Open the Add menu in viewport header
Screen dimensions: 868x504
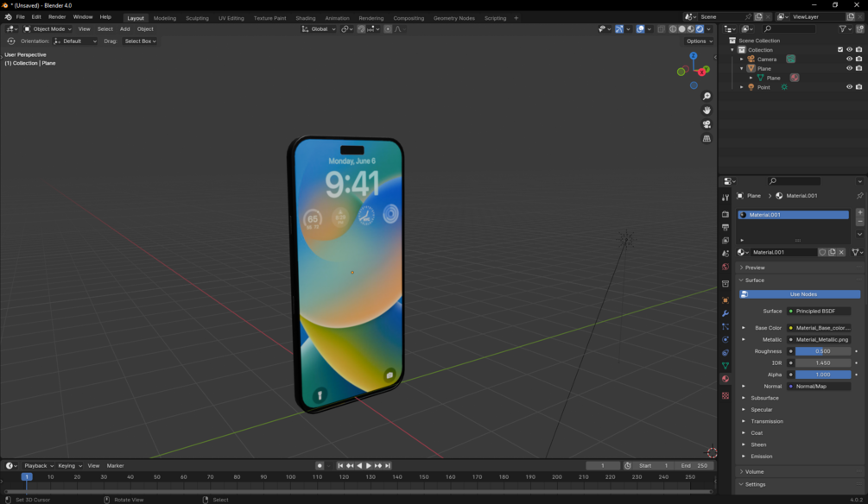click(124, 28)
